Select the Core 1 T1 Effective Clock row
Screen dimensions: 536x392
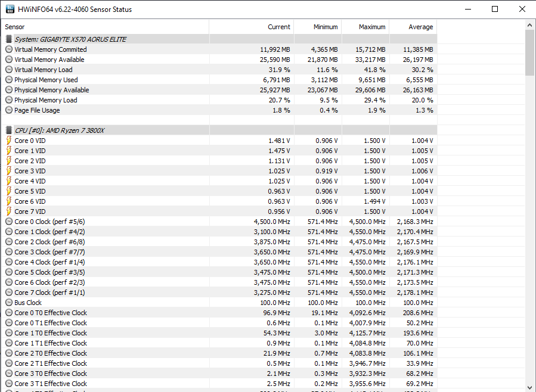click(219, 343)
